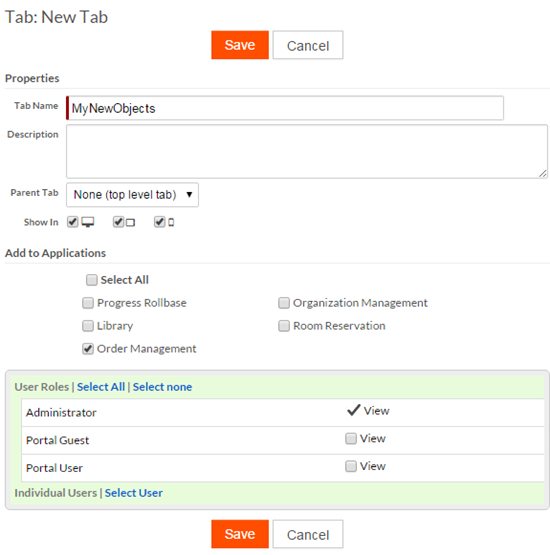The width and height of the screenshot is (550, 555).
Task: Click the Select none link
Action: (162, 387)
